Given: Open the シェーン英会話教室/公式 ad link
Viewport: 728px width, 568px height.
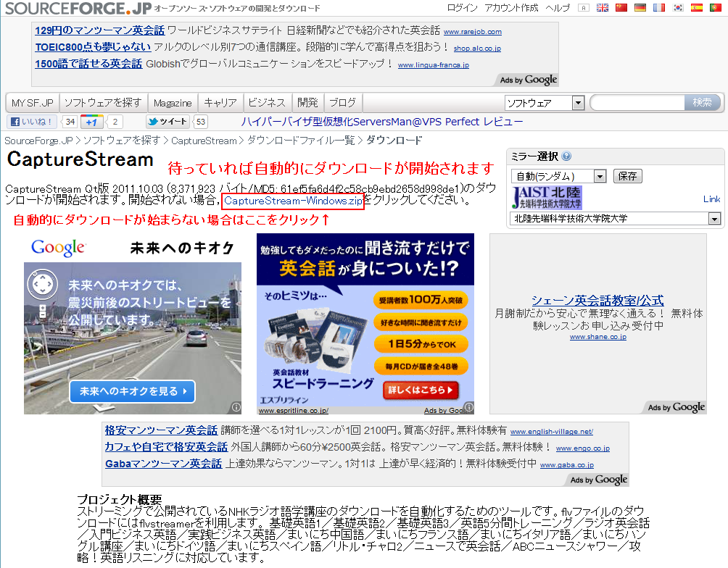Looking at the screenshot, I should pyautogui.click(x=597, y=301).
